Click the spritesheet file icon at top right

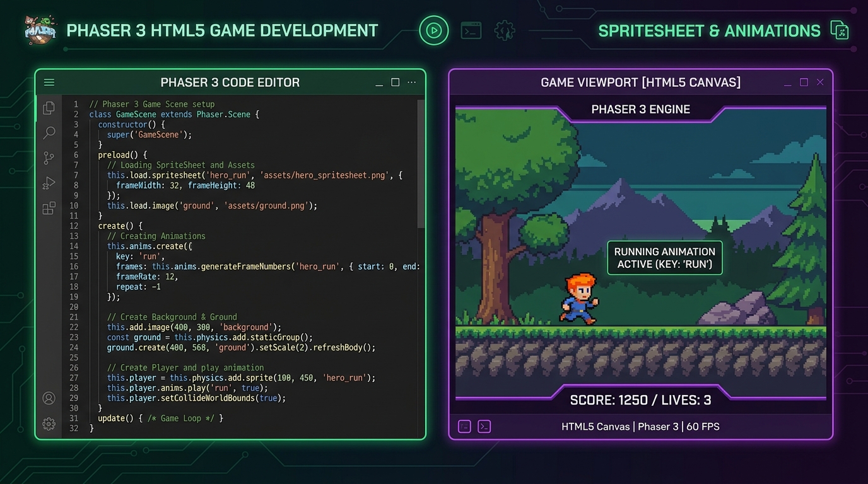click(x=839, y=30)
